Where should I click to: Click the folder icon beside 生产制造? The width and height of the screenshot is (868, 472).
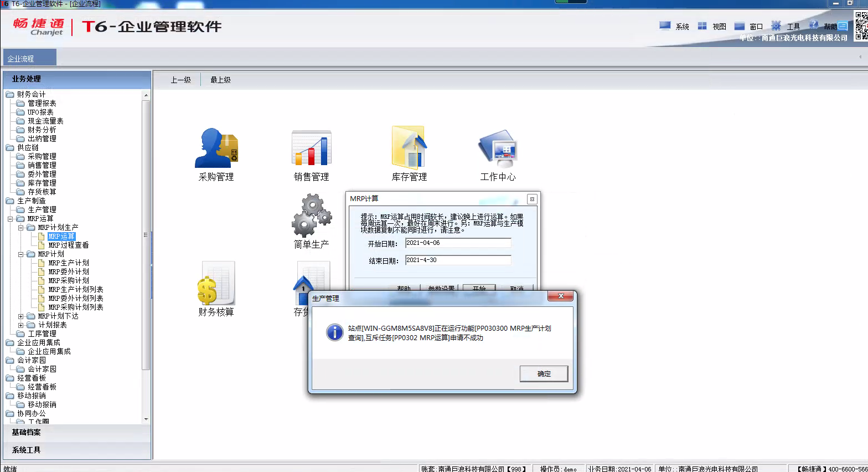click(x=10, y=201)
